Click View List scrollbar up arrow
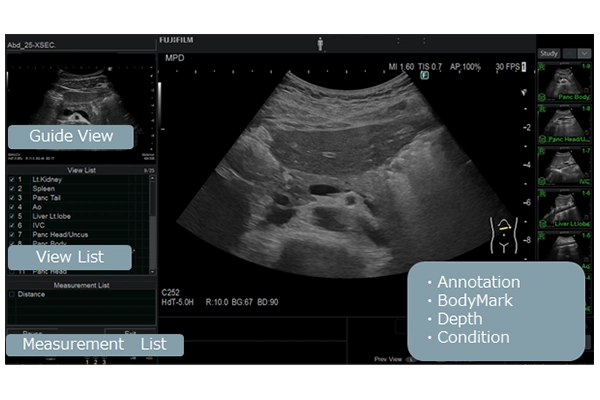 click(x=152, y=178)
